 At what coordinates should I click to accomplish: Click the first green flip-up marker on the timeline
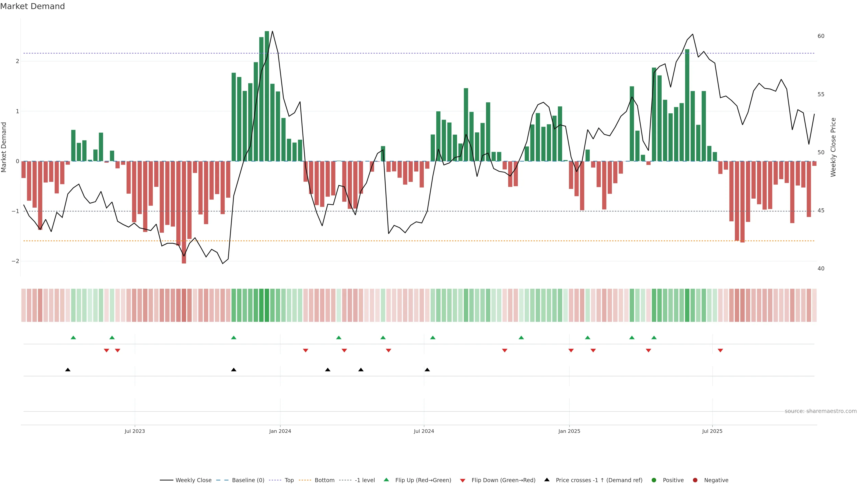click(x=73, y=338)
